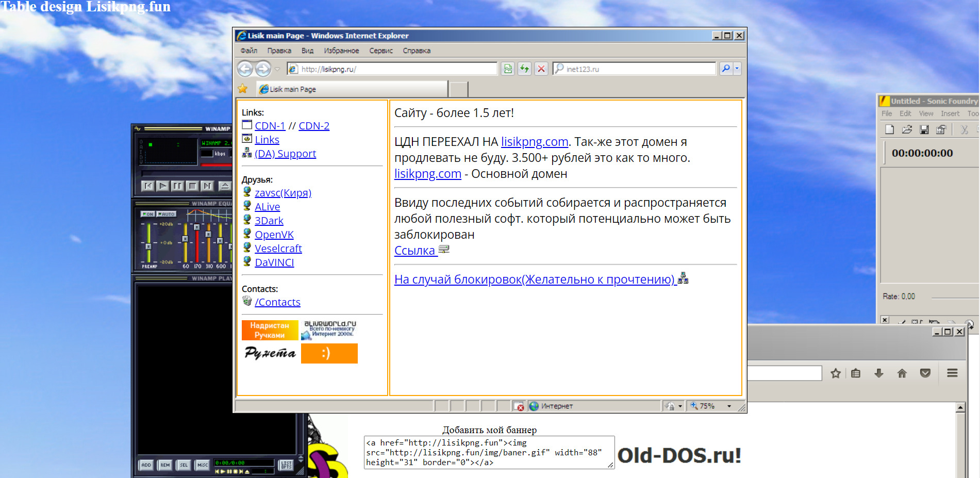Open the Вид menu
980x478 pixels.
tap(308, 51)
